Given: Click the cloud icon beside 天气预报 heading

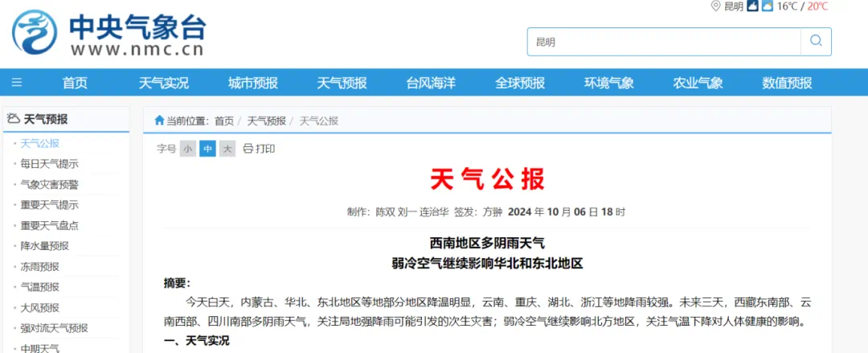Looking at the screenshot, I should 13,119.
